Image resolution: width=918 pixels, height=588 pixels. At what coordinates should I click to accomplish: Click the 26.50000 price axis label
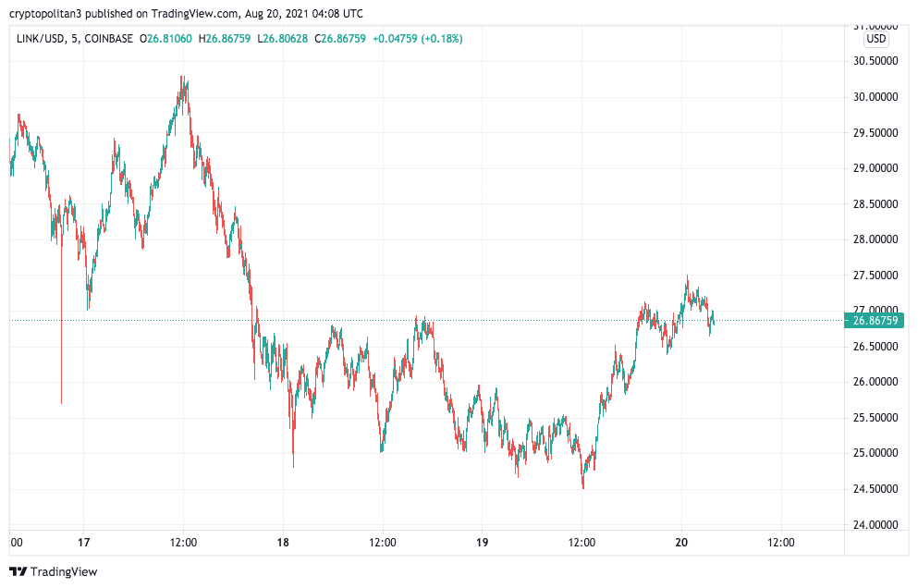pyautogui.click(x=875, y=346)
